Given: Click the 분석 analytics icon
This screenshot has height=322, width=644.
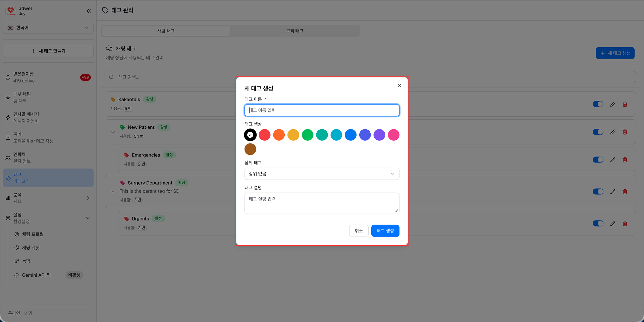Looking at the screenshot, I should point(8,198).
